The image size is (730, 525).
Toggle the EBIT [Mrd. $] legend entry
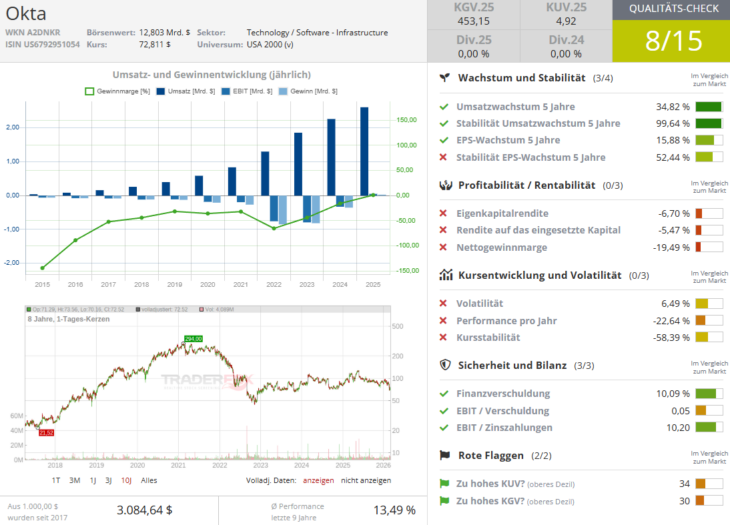pos(244,91)
